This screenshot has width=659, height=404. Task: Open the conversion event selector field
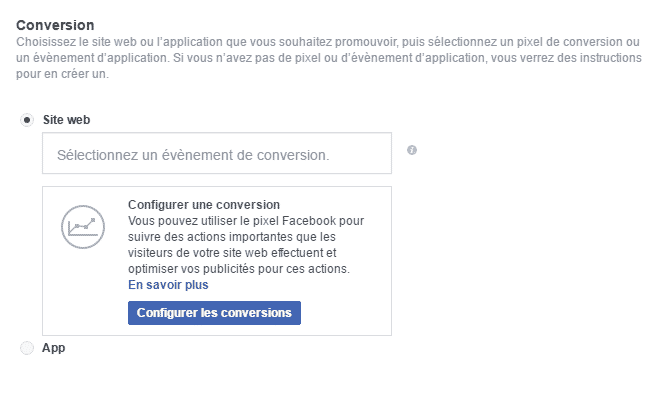click(216, 154)
